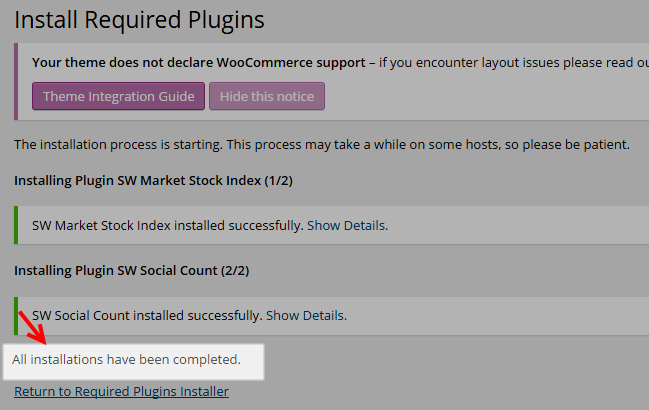Show Details for SW Social Count
The width and height of the screenshot is (649, 410).
306,316
